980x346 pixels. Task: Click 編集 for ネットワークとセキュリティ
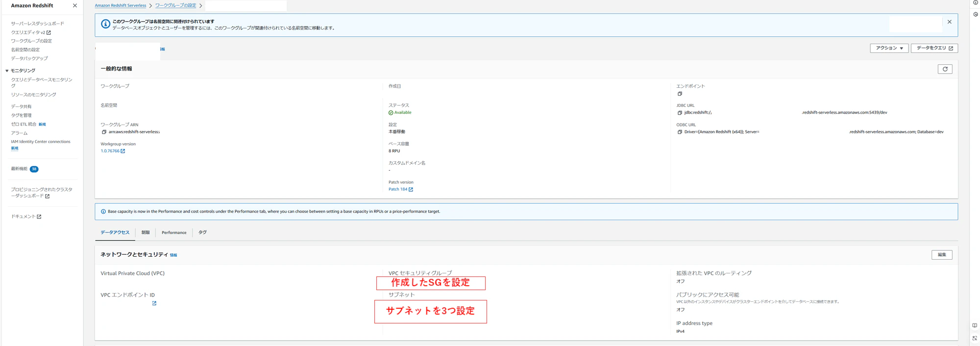point(942,255)
